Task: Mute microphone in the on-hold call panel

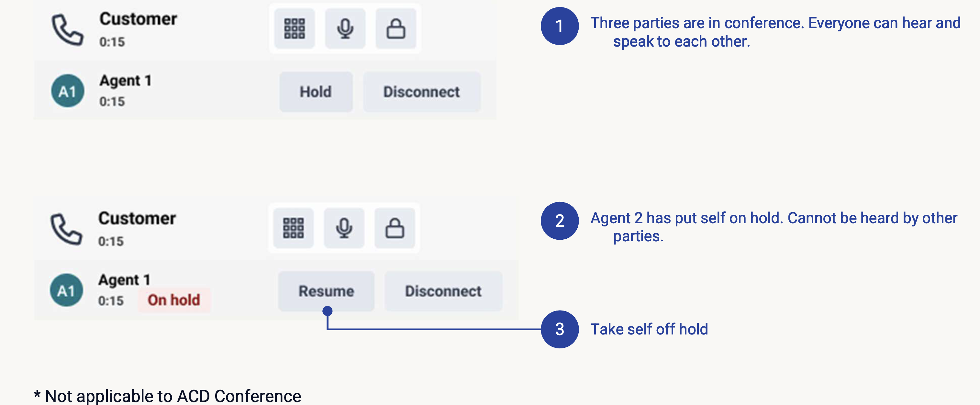Action: click(x=344, y=228)
